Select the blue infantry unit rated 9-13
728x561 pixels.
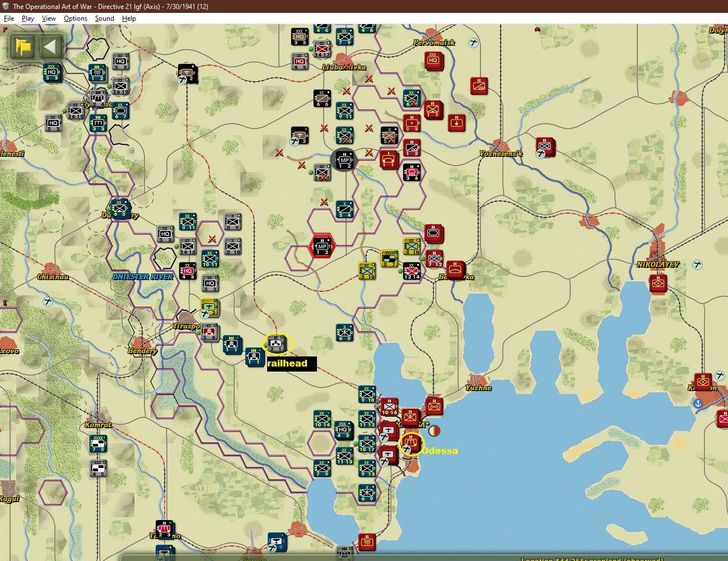point(367,468)
